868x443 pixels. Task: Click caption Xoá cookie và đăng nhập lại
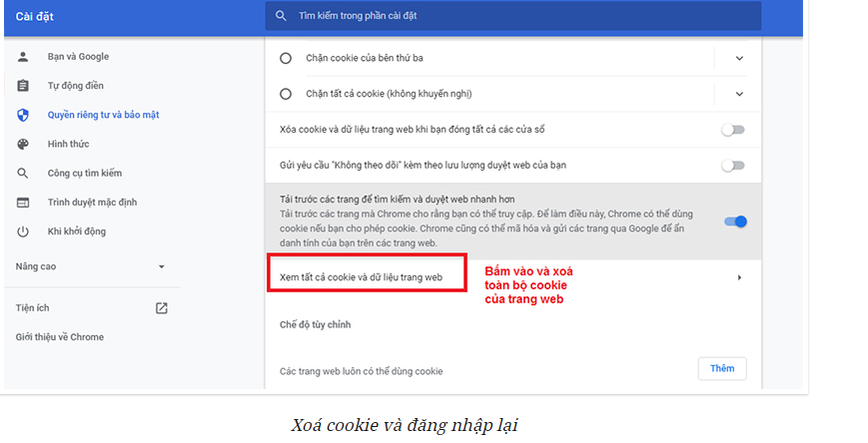coord(405,425)
